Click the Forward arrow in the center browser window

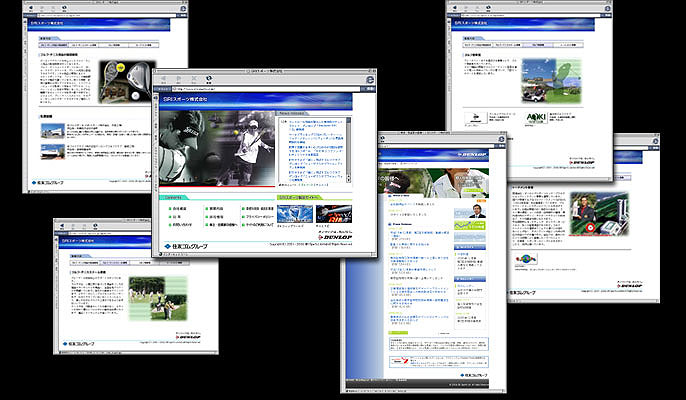coord(178,78)
